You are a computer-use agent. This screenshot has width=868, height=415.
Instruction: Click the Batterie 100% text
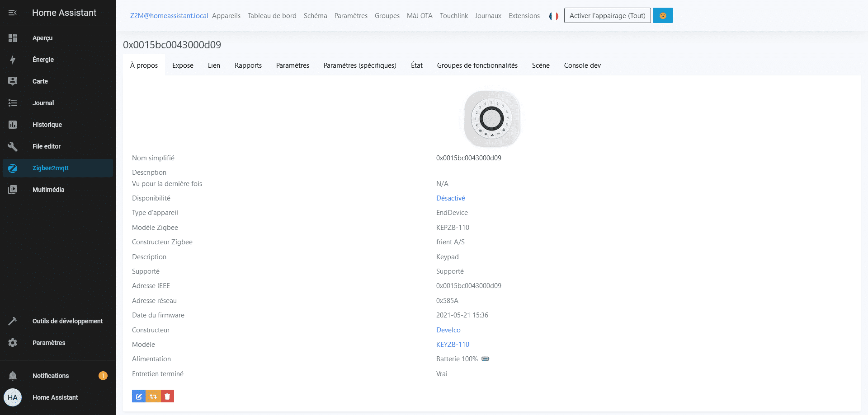click(x=457, y=359)
